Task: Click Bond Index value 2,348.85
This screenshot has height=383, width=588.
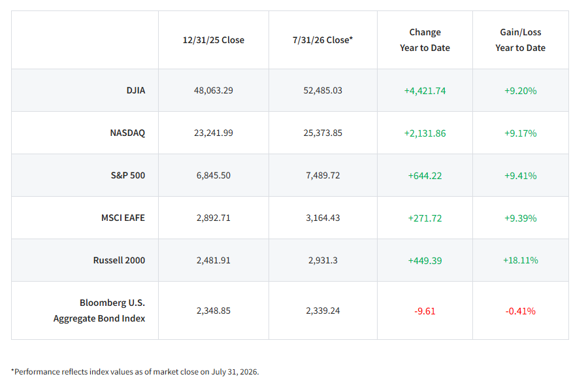Action: [214, 310]
